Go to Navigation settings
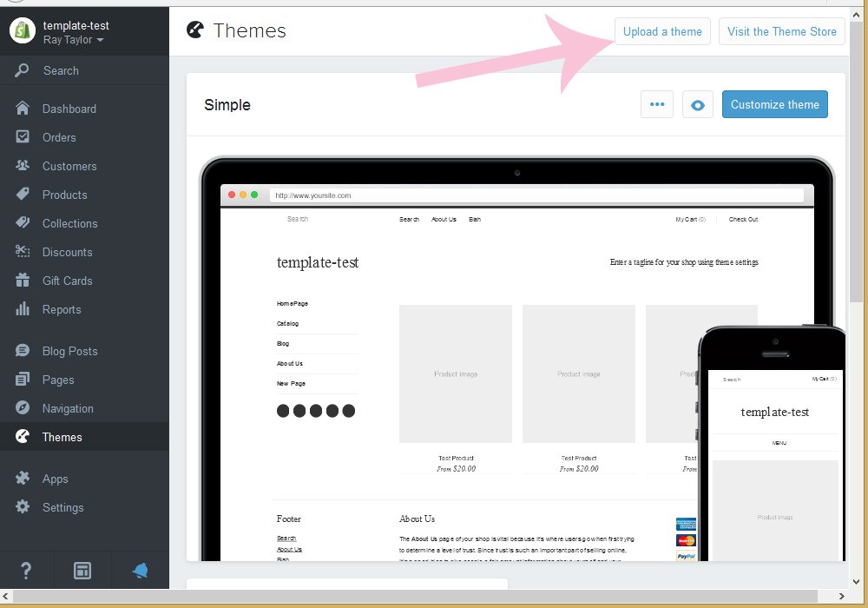 tap(84, 409)
